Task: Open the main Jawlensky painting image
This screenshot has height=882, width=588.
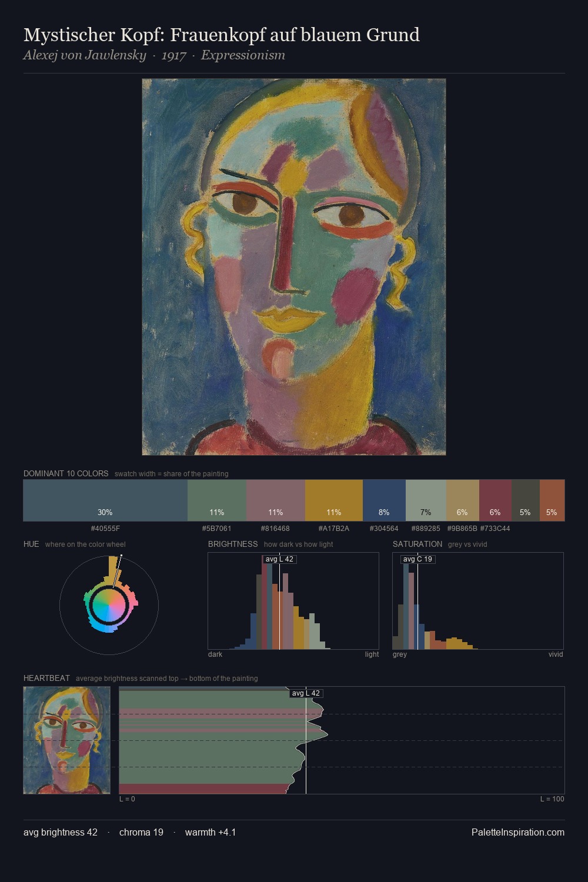Action: click(x=294, y=267)
